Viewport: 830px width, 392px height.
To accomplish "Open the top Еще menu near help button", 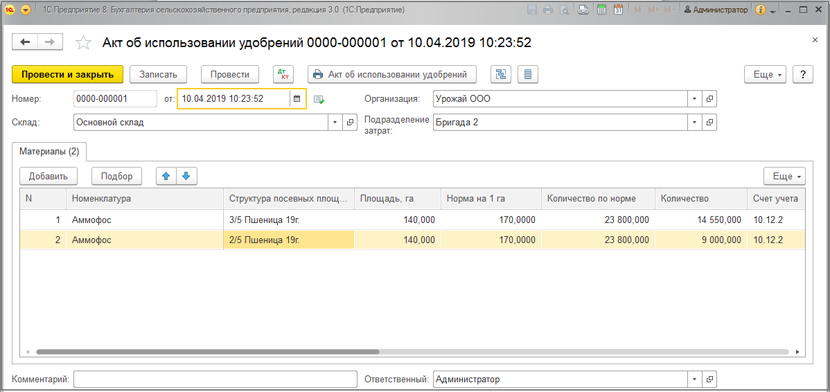I will [765, 75].
